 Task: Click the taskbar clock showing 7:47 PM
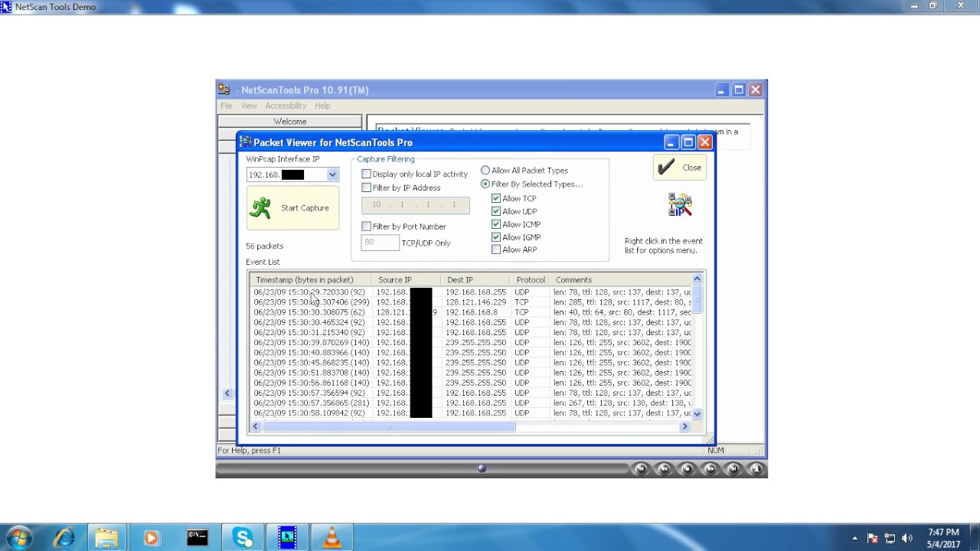[x=943, y=538]
